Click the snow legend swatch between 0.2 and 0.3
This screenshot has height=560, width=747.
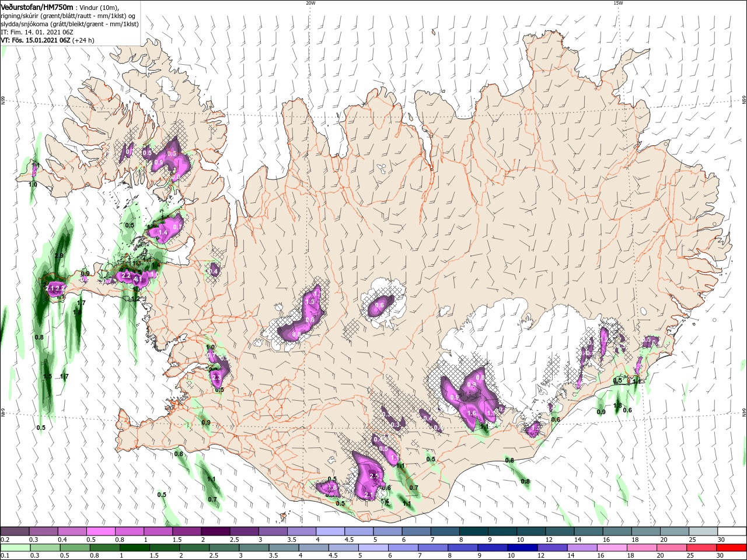click(15, 531)
